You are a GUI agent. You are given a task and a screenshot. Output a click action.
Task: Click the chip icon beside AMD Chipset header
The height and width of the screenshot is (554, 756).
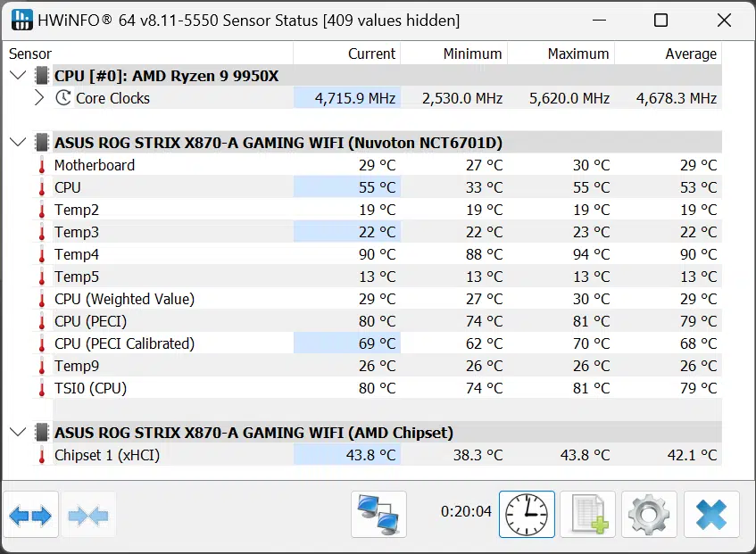[x=42, y=433]
